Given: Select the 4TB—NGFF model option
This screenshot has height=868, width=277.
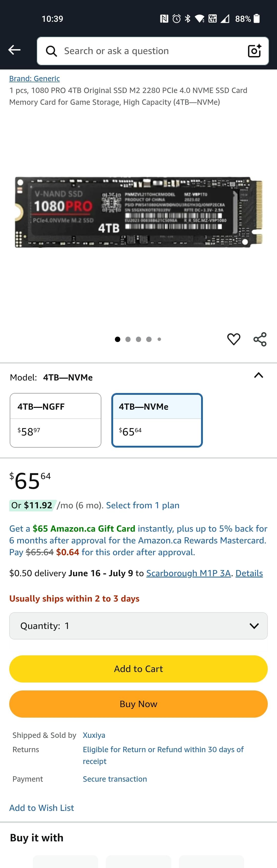Looking at the screenshot, I should [55, 420].
